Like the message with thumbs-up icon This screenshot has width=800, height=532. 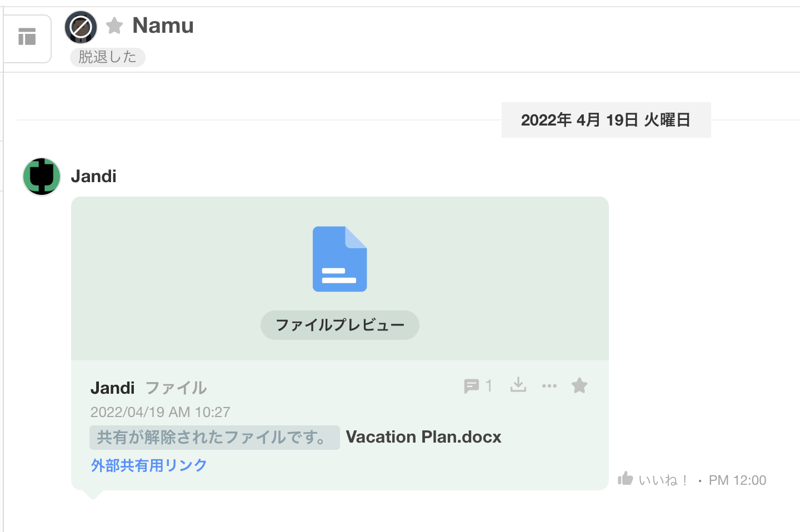pos(626,479)
